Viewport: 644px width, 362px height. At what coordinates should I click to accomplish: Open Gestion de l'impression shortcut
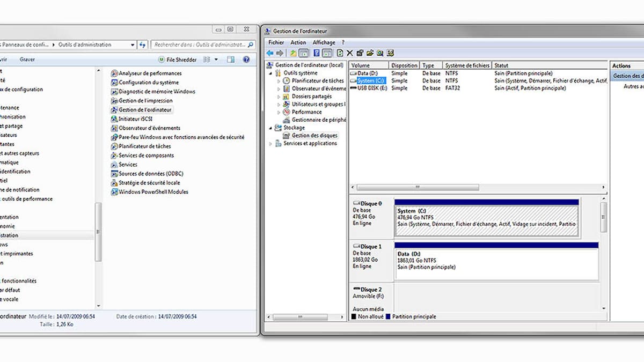pos(142,101)
